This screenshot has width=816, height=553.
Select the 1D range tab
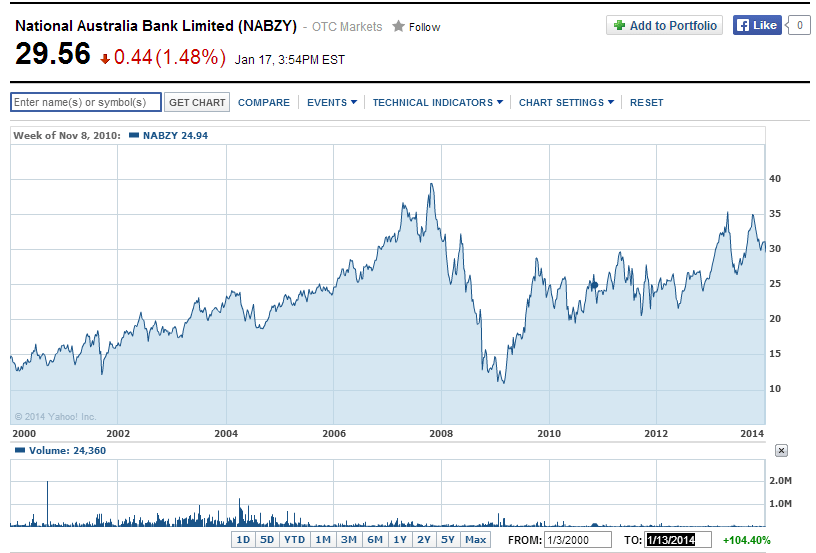(243, 539)
